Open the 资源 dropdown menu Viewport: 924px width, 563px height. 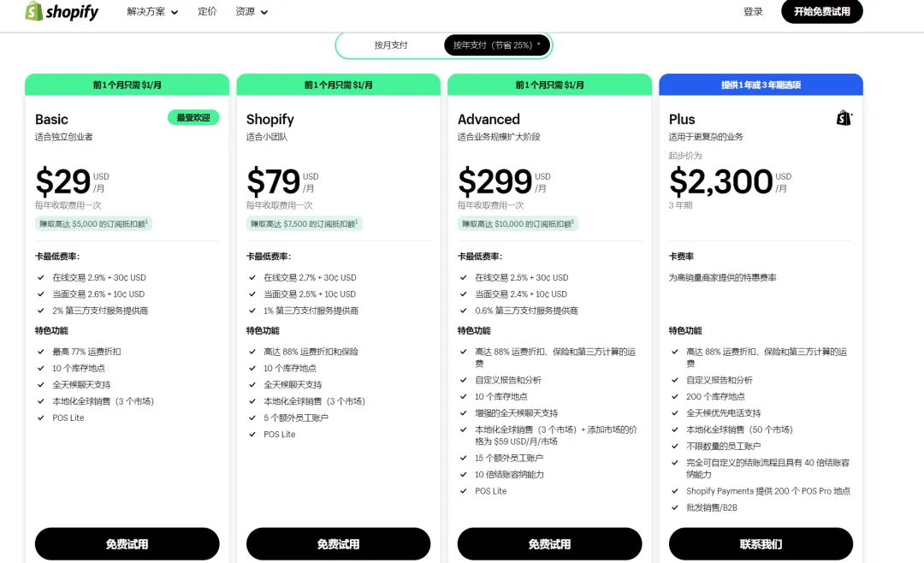point(252,12)
